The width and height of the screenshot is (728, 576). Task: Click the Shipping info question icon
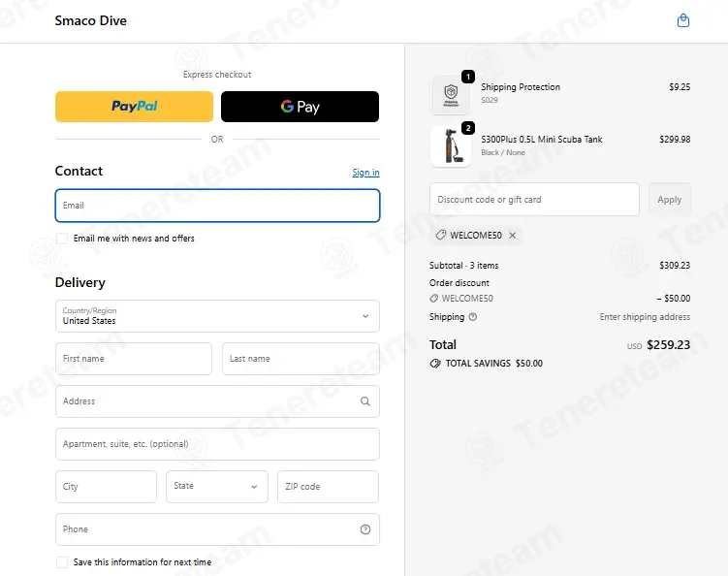[473, 317]
